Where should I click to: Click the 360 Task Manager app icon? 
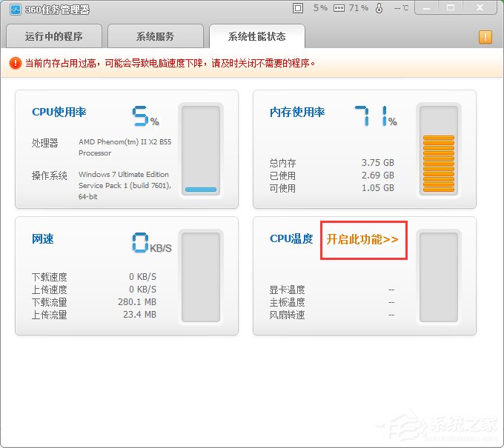coord(15,10)
